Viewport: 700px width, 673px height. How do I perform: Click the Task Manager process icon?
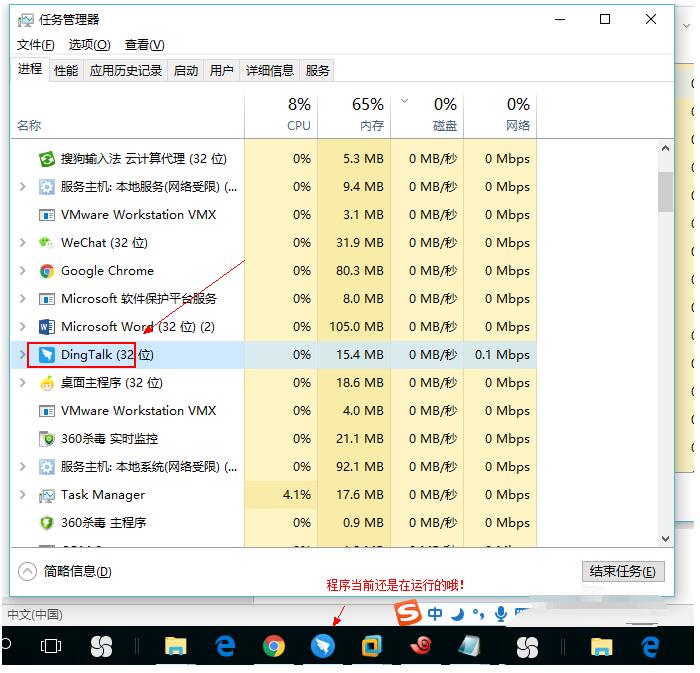(46, 495)
